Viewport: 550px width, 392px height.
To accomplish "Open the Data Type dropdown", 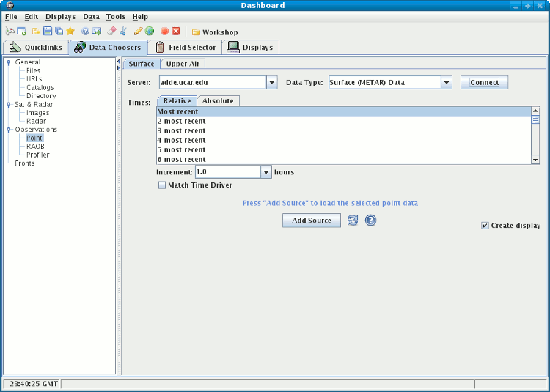I will 447,83.
